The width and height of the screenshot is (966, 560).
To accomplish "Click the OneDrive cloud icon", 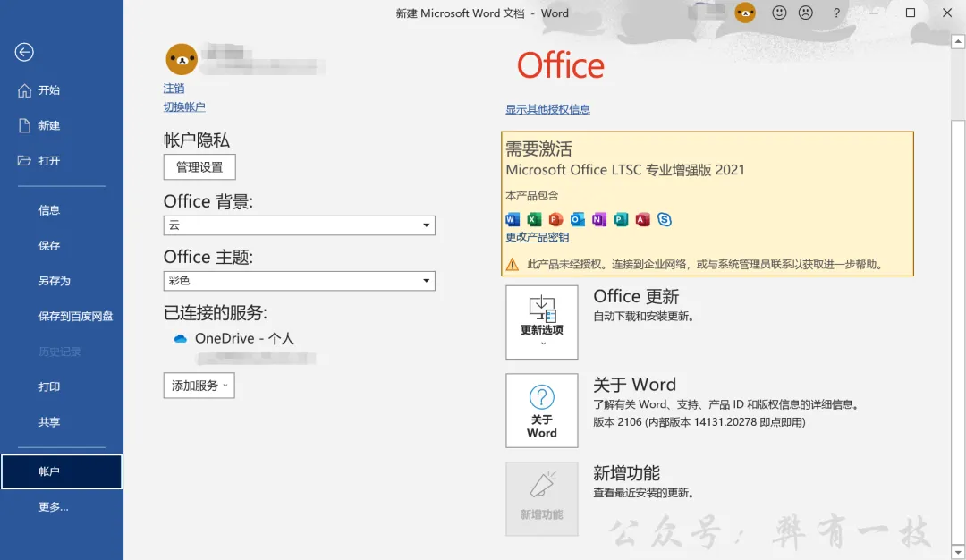I will [181, 339].
